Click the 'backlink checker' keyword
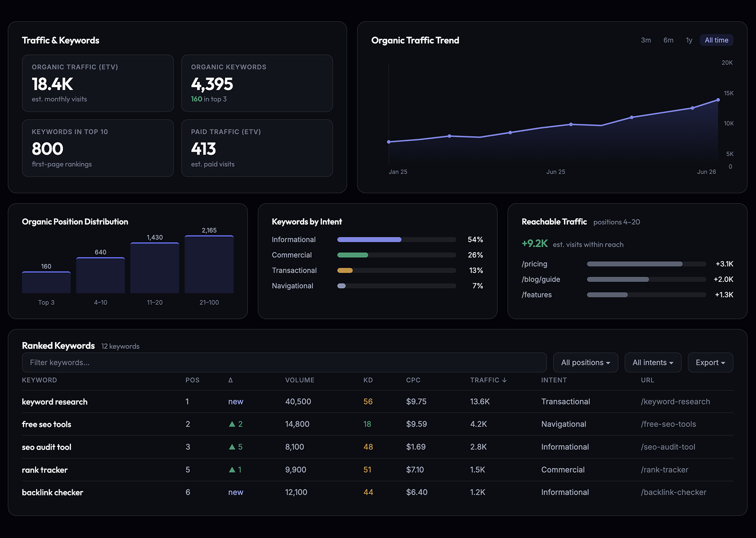 (52, 492)
